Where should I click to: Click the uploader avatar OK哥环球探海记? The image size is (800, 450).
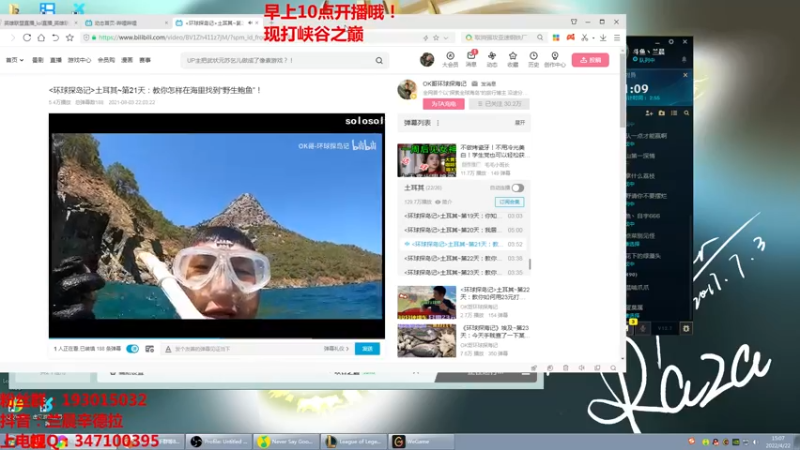(407, 89)
